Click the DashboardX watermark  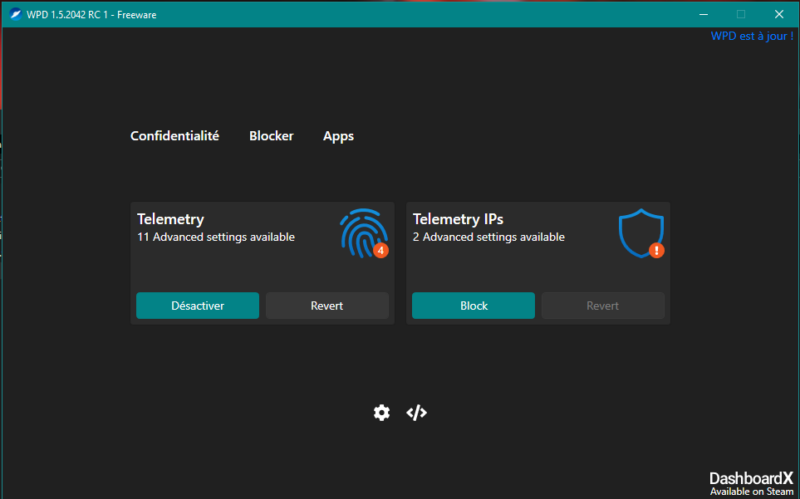coord(751,483)
